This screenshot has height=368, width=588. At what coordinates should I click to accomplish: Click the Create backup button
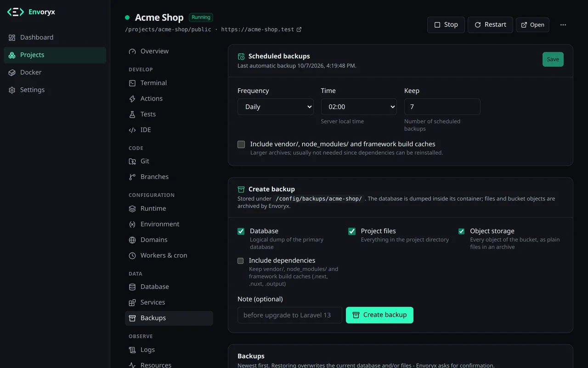coord(379,315)
